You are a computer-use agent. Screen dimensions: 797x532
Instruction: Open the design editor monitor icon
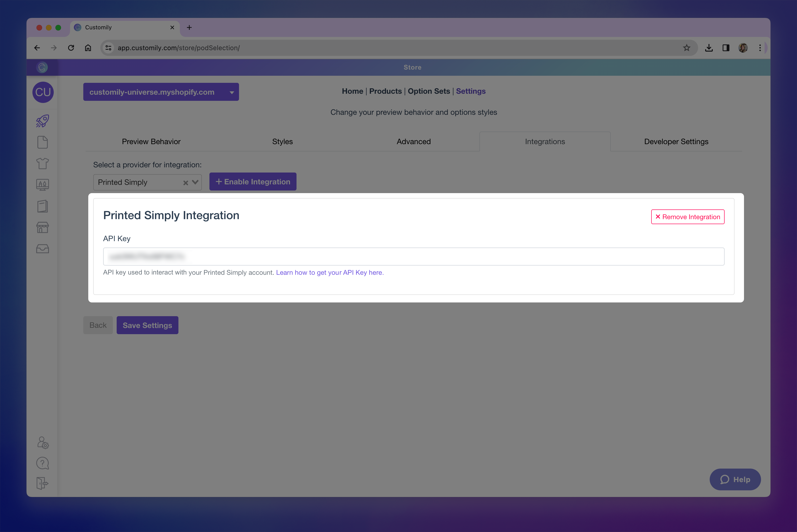42,185
